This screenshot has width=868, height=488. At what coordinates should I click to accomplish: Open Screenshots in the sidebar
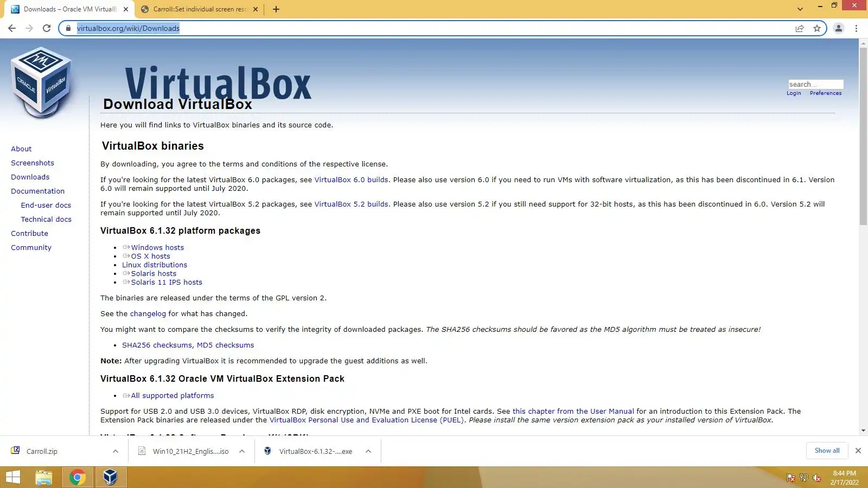(x=33, y=163)
